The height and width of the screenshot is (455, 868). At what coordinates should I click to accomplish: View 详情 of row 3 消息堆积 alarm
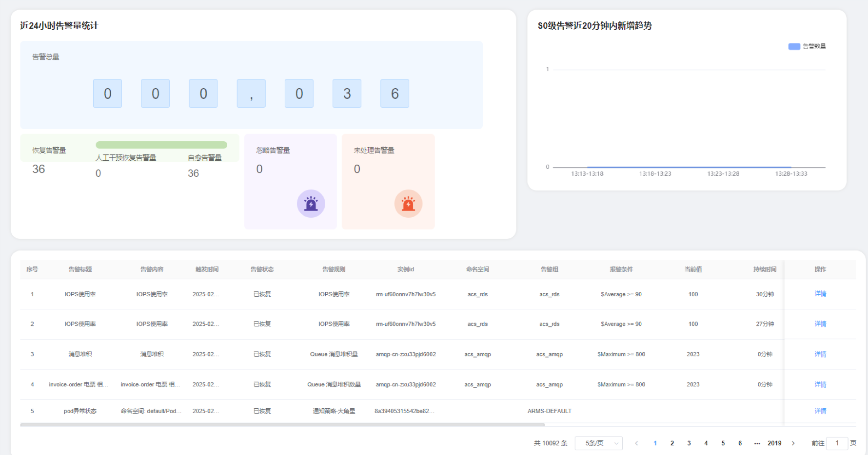[x=820, y=354]
